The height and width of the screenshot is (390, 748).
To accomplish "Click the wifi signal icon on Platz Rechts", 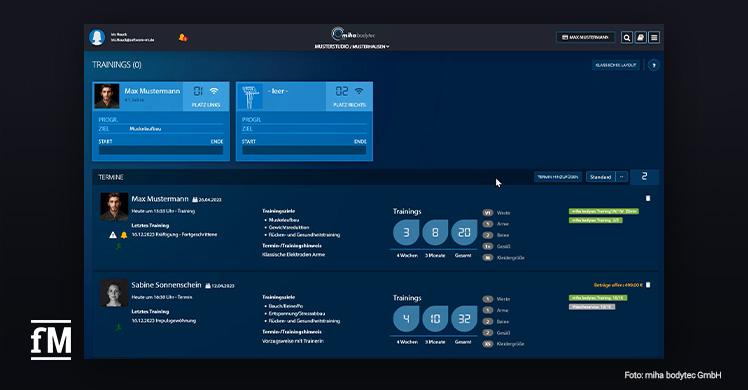I will (x=359, y=91).
